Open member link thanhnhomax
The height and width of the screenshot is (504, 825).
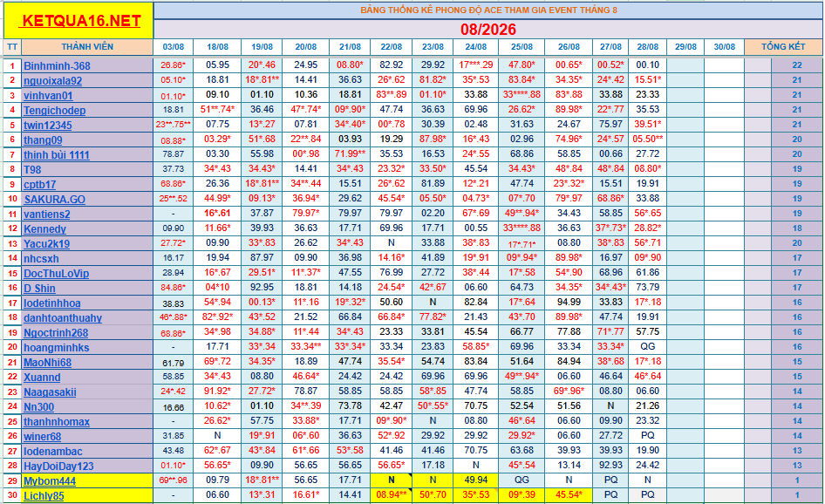pos(57,421)
